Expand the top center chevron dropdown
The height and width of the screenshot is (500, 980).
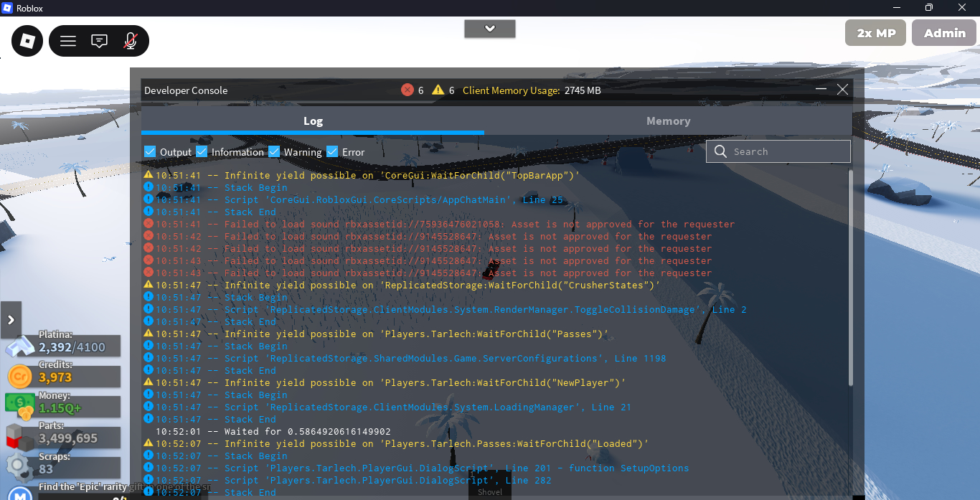(x=490, y=29)
